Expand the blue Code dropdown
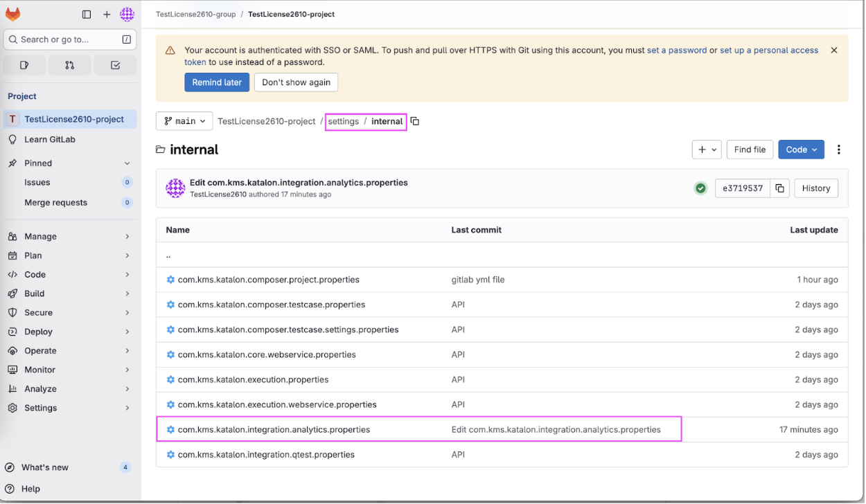This screenshot has width=866, height=504. pyautogui.click(x=801, y=149)
